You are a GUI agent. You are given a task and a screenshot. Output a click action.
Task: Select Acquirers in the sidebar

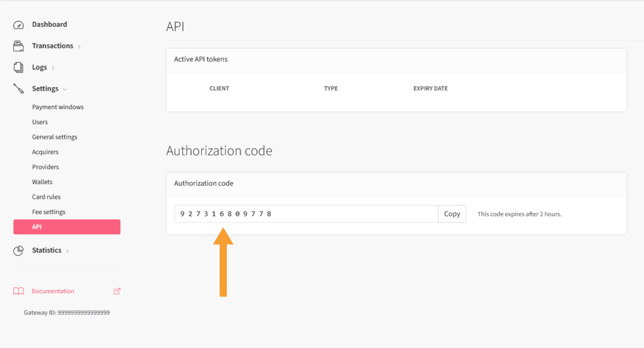coord(45,152)
